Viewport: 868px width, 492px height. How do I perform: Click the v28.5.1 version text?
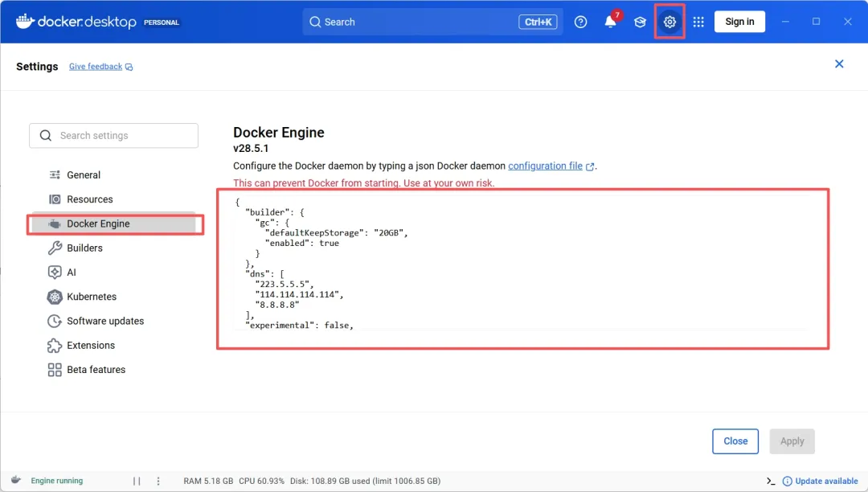click(251, 148)
